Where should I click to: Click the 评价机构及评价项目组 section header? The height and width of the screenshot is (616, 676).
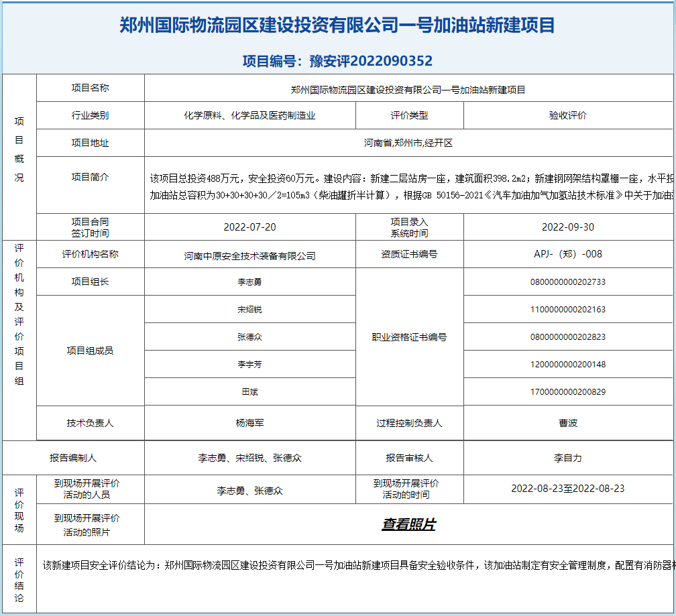point(19,314)
